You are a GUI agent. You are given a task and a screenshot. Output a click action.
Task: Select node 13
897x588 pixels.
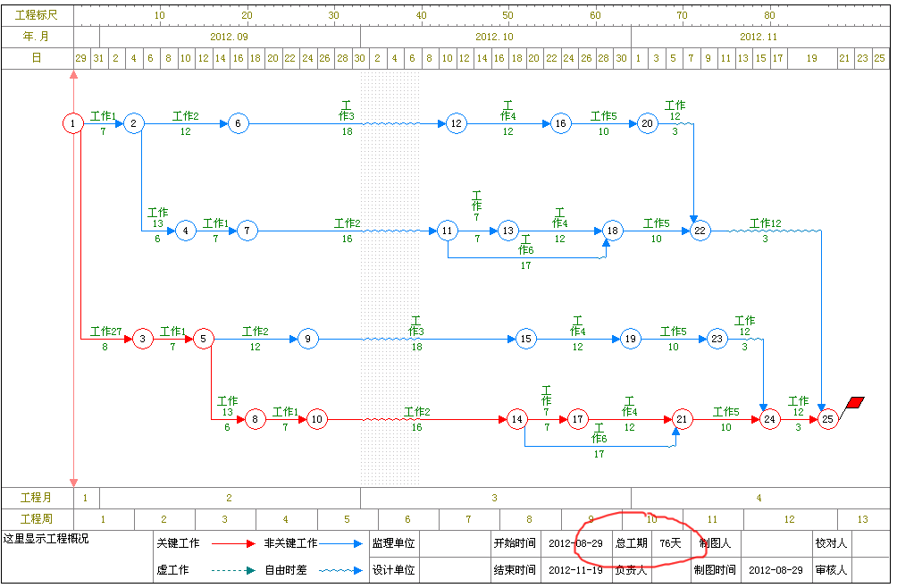(x=508, y=231)
